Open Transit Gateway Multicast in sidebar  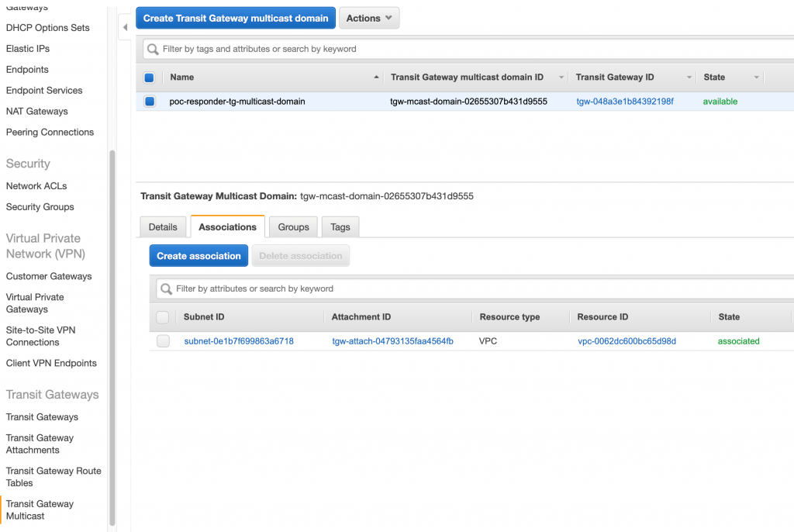[x=40, y=510]
